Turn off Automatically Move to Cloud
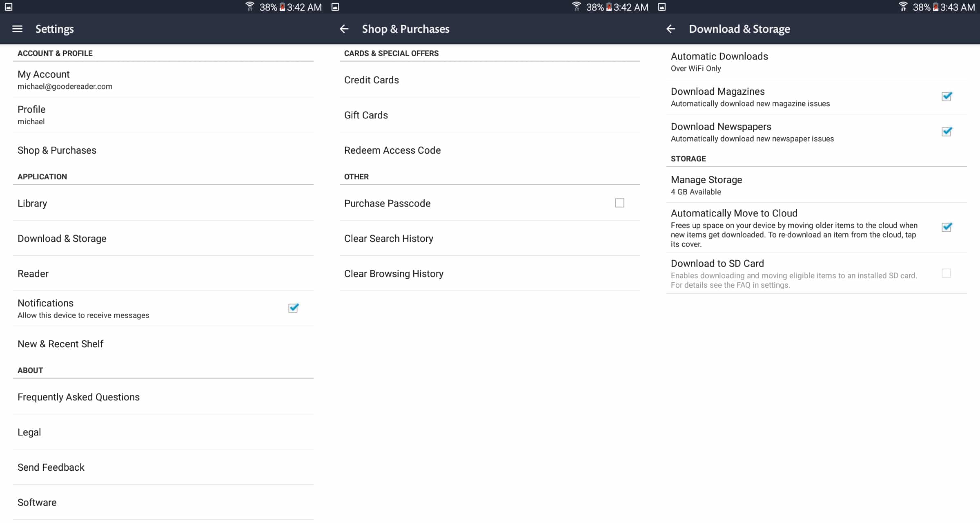 [x=947, y=227]
